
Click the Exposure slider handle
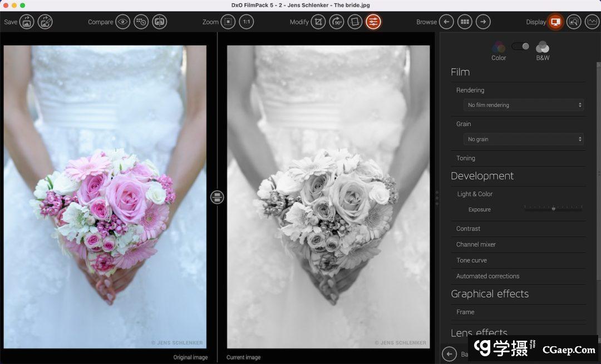[x=553, y=208]
